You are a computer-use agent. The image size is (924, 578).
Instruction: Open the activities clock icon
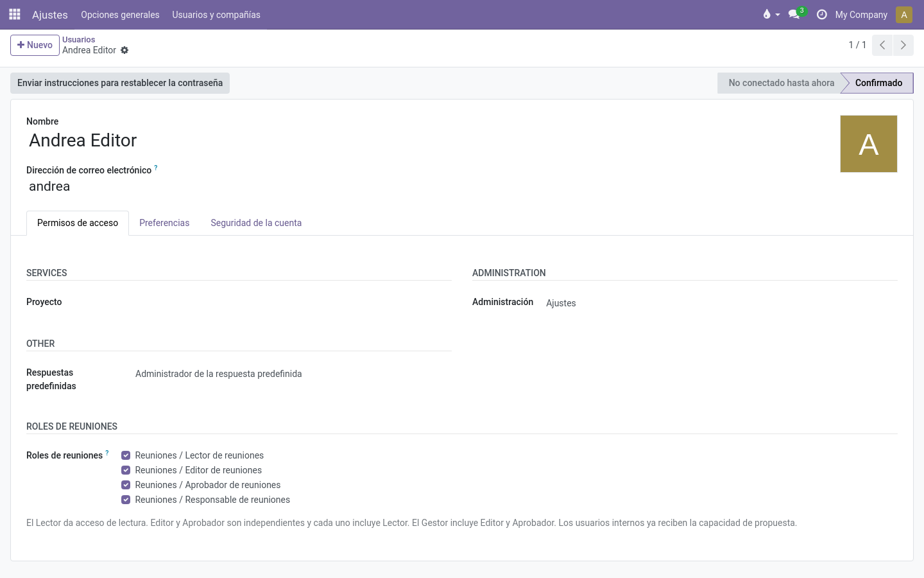[x=821, y=14]
